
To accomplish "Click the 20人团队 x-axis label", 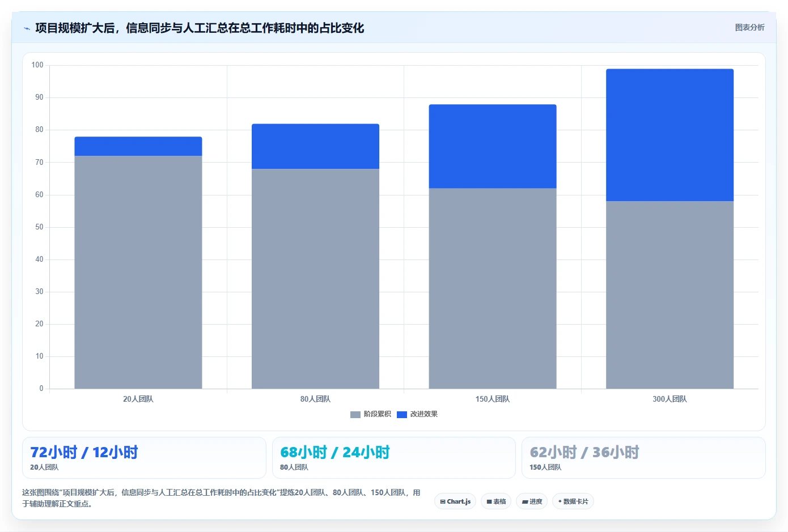I will pos(138,399).
